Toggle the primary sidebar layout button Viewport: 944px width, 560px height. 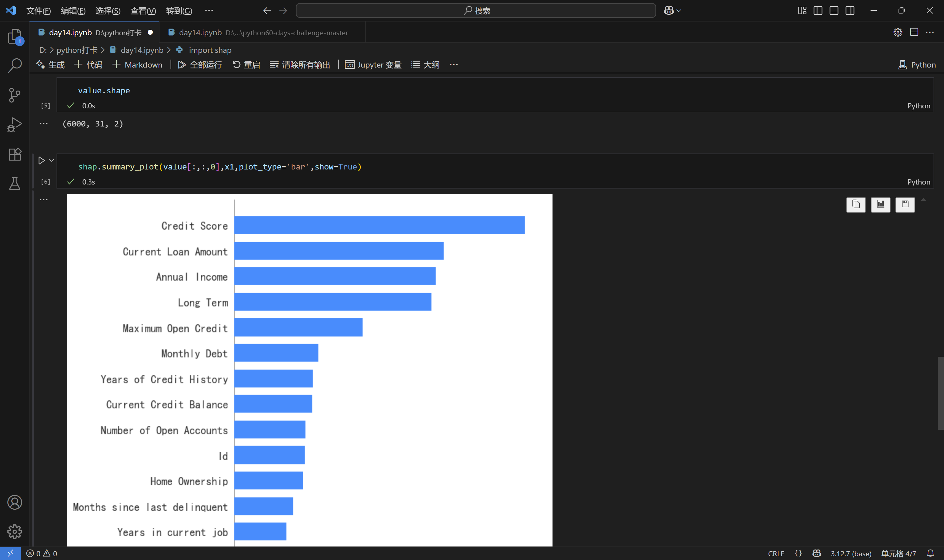[818, 10]
